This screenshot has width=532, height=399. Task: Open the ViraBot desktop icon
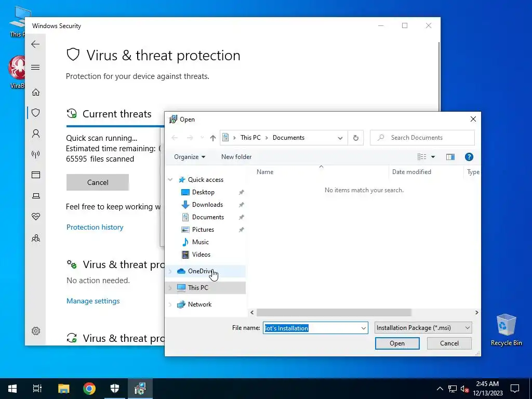tap(16, 72)
